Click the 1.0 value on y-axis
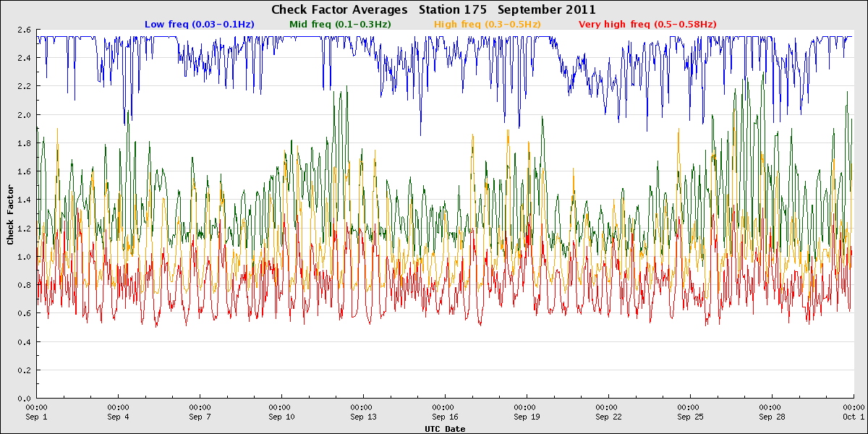 [25, 257]
